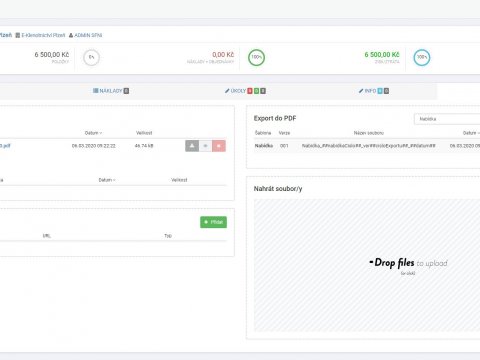Delete the pdf file with red button

pos(219,146)
